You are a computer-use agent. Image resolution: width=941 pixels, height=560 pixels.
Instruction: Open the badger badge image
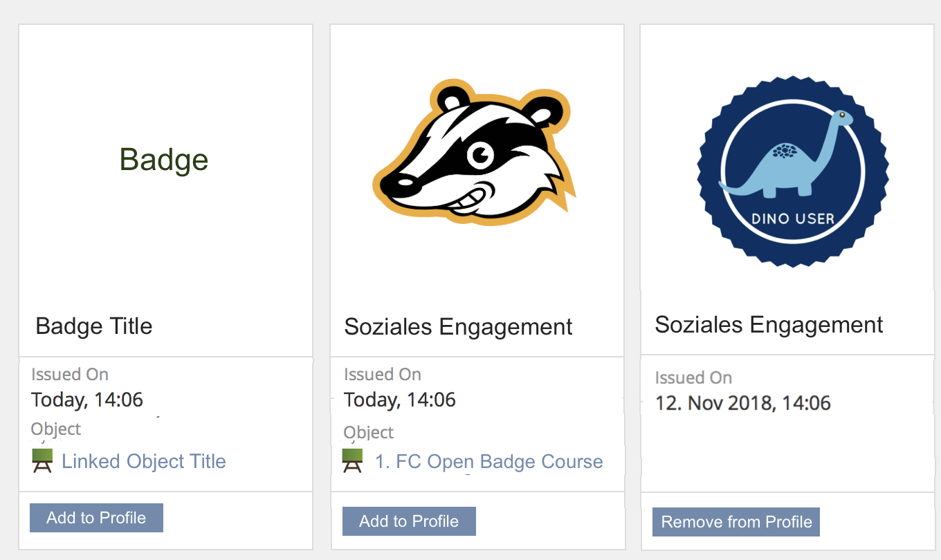click(475, 153)
